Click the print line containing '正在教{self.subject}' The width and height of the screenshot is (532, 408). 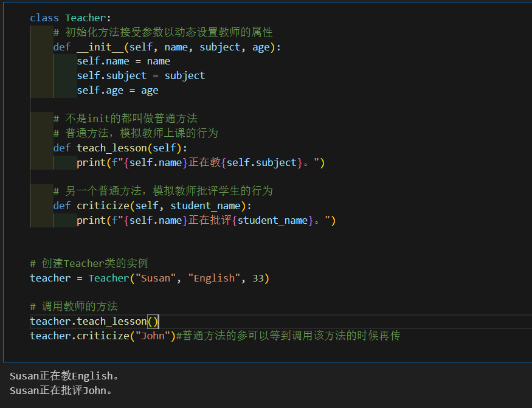(x=201, y=162)
